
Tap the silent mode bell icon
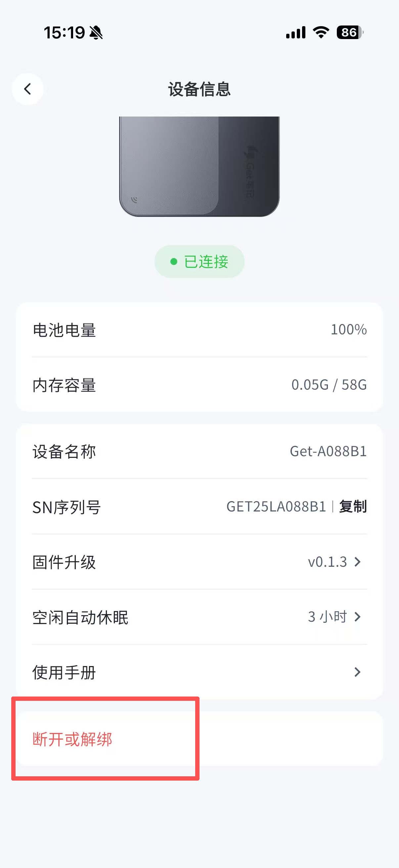(96, 33)
